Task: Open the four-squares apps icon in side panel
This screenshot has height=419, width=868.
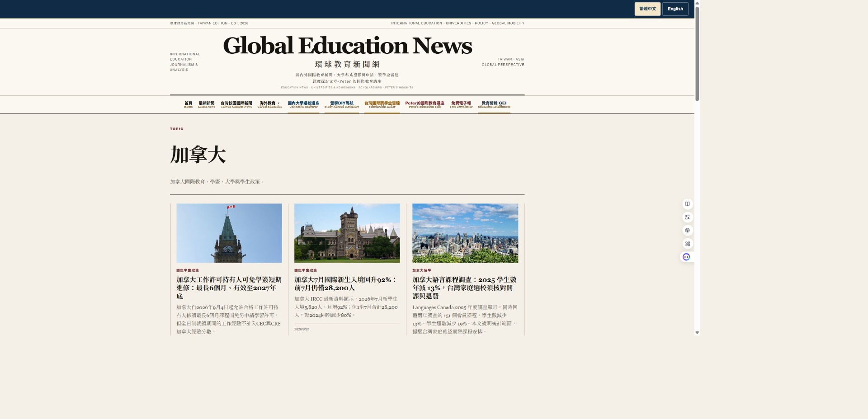Action: pos(687,244)
